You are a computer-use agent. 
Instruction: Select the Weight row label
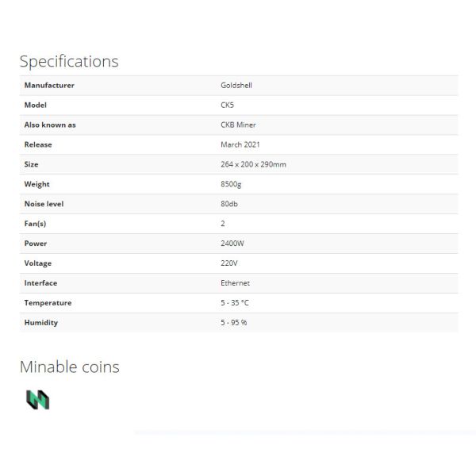coord(37,184)
